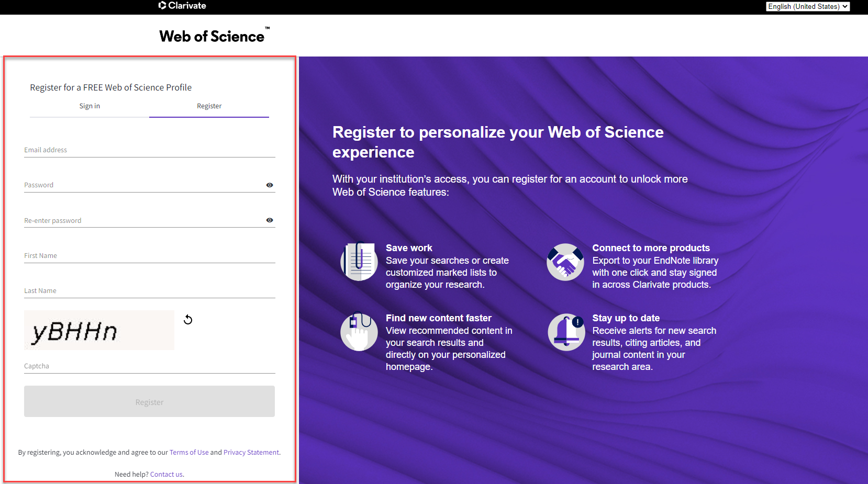868x484 pixels.
Task: Click the Web of Science logo
Action: pos(213,35)
